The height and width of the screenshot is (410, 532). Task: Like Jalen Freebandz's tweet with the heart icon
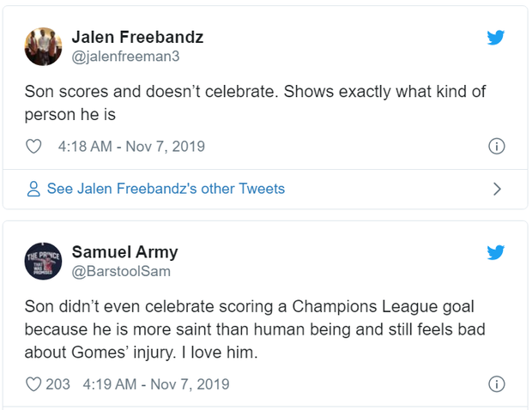[x=34, y=147]
